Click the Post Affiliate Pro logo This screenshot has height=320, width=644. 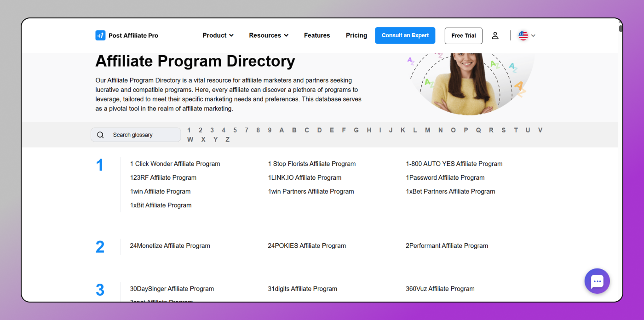pos(126,35)
